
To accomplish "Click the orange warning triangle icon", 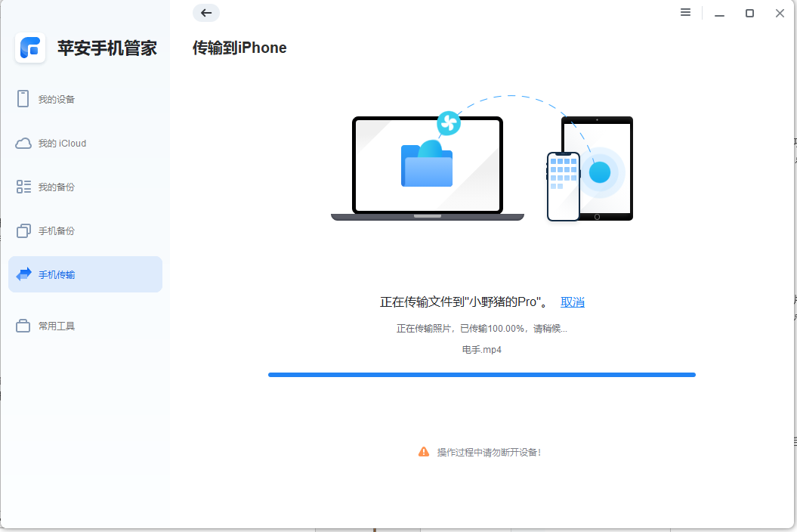I will [424, 452].
